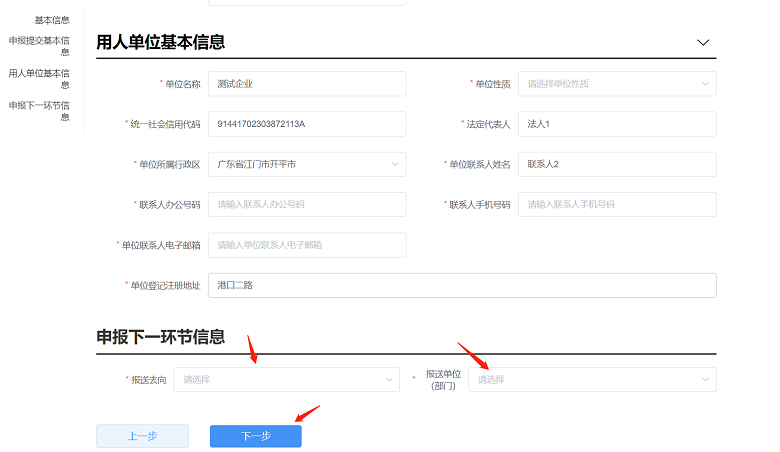This screenshot has height=452, width=780.
Task: Collapse the 用人单位基本信息 section chevron
Action: [702, 43]
